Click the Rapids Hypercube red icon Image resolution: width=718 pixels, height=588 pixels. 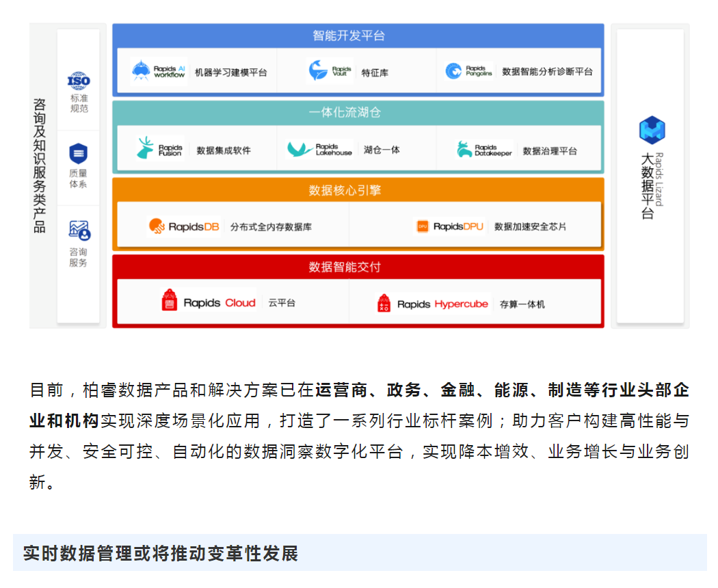point(384,304)
